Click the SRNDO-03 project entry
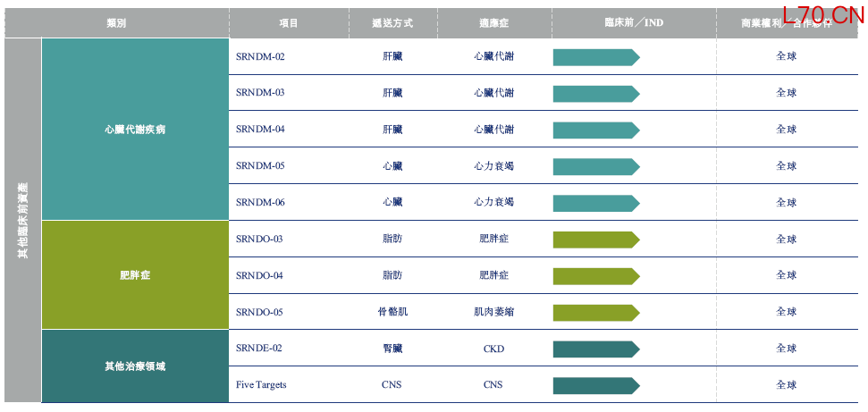Screen dimensions: 868x412 (x=259, y=240)
